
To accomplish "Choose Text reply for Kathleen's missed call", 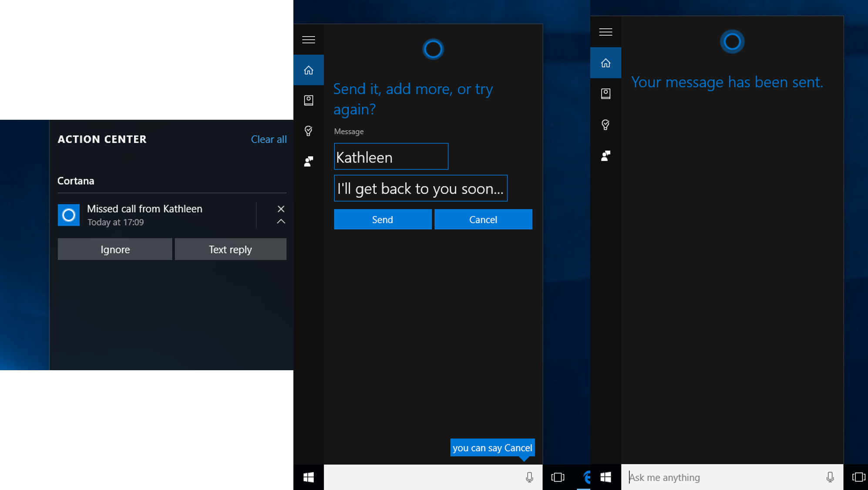I will coord(230,249).
